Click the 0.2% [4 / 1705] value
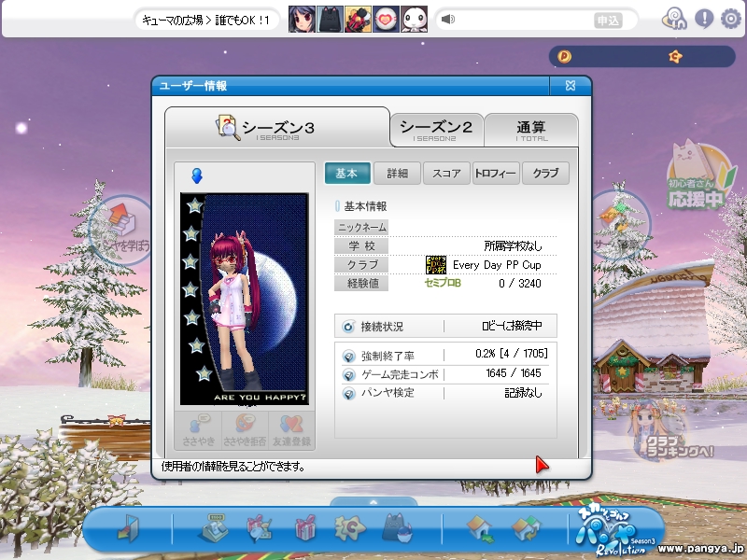This screenshot has height=560, width=747. (512, 354)
